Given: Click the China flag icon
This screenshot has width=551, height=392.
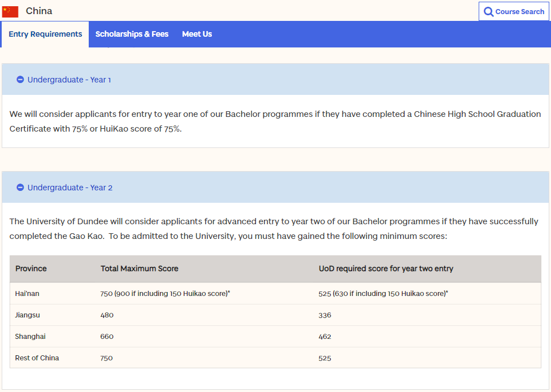Looking at the screenshot, I should point(10,12).
